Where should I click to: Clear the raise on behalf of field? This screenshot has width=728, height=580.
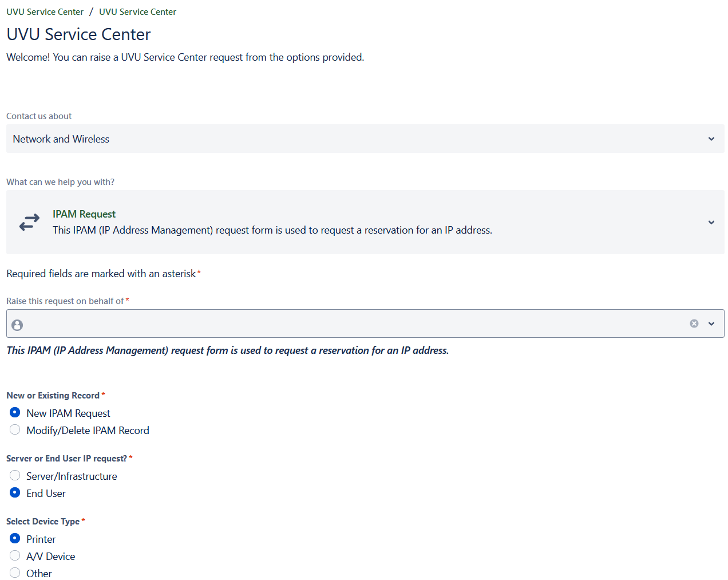(x=694, y=323)
